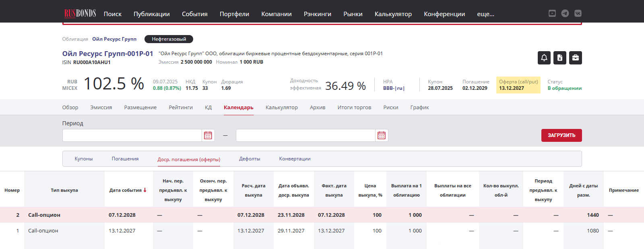Switch to Рейтинги tab
The image size is (644, 249).
pos(181,108)
